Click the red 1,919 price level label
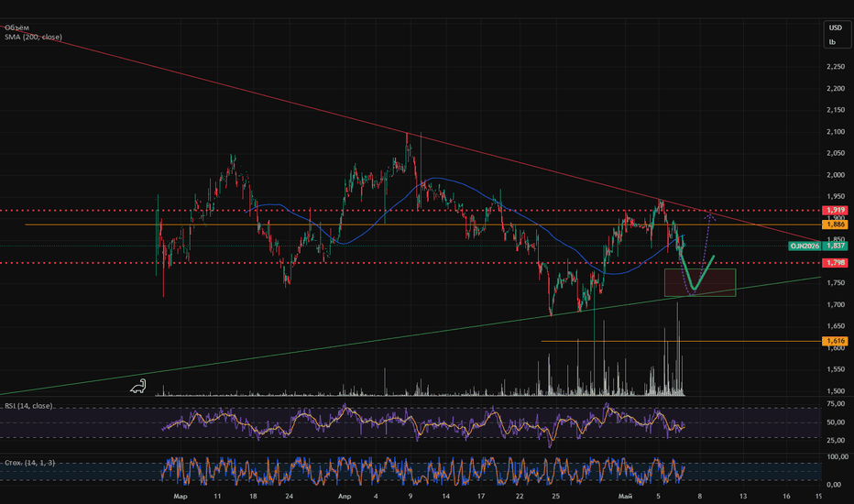 point(835,211)
